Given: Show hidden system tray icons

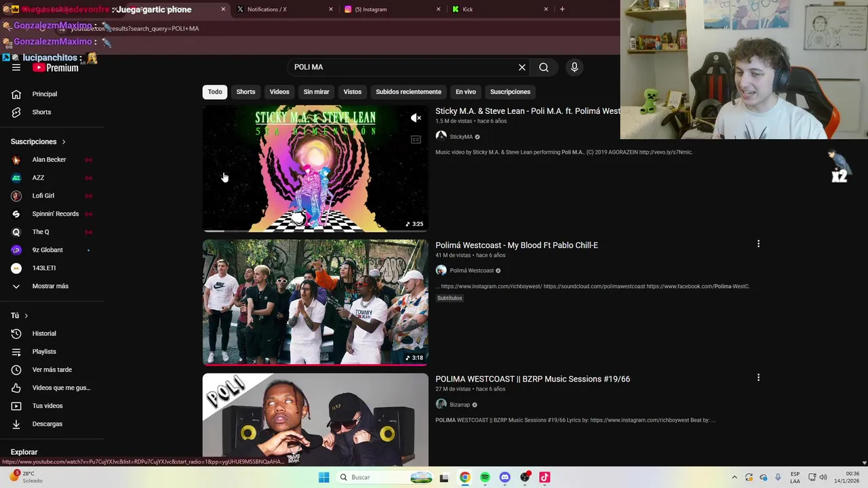Looking at the screenshot, I should [734, 477].
